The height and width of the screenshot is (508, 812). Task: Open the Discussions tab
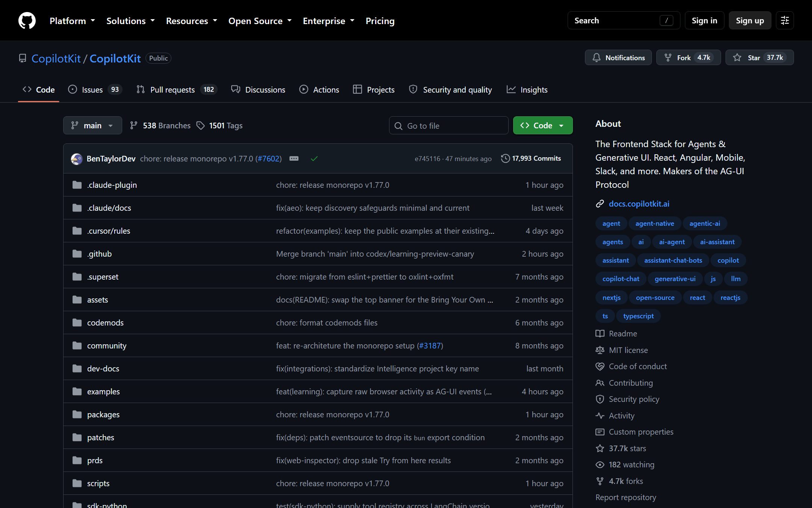[x=258, y=90]
